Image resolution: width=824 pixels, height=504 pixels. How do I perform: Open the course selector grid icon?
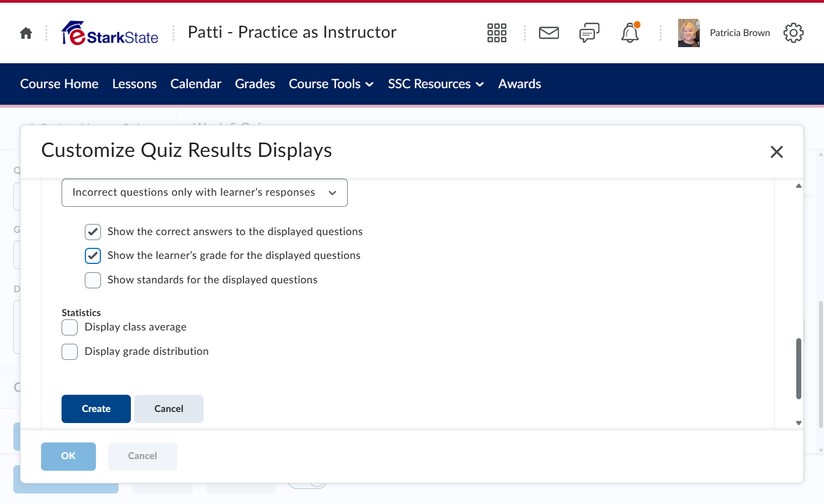click(497, 33)
